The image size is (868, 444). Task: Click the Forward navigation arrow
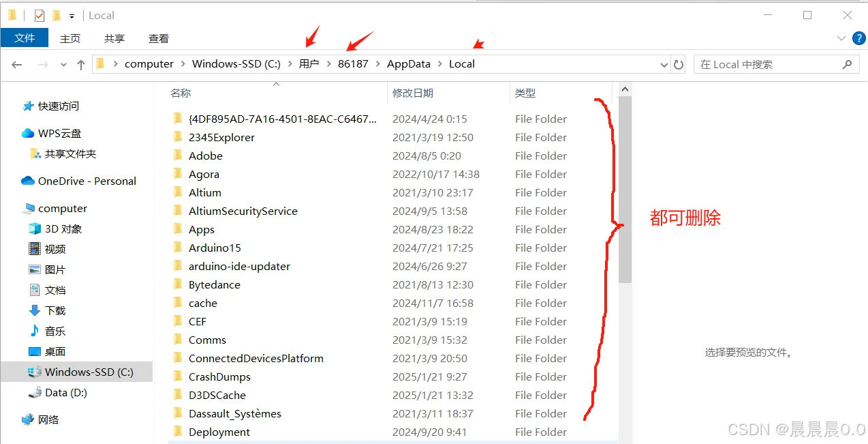coord(43,64)
